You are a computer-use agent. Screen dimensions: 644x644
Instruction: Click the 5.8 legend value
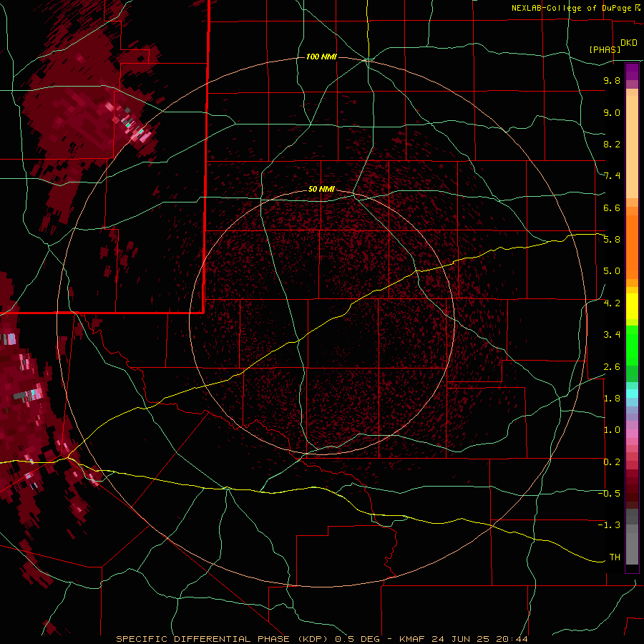(x=612, y=240)
